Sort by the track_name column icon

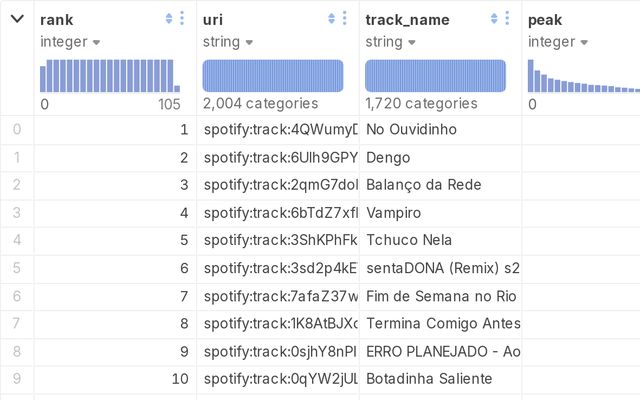pos(494,19)
